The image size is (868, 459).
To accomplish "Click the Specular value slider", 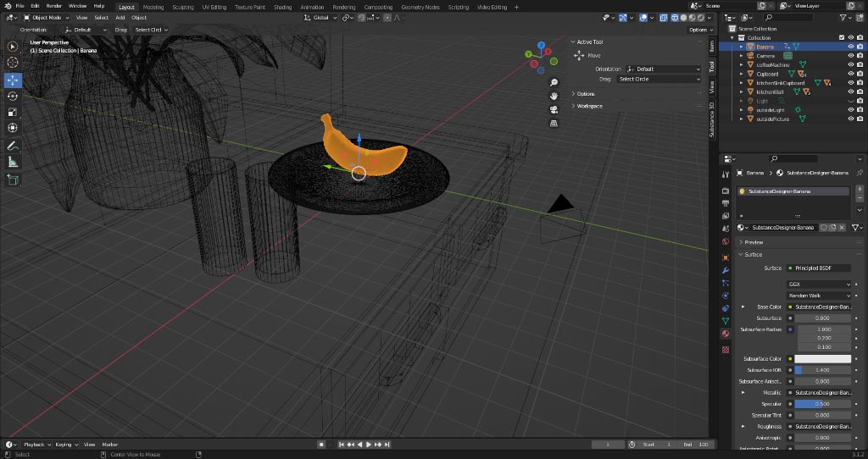I will pos(822,404).
